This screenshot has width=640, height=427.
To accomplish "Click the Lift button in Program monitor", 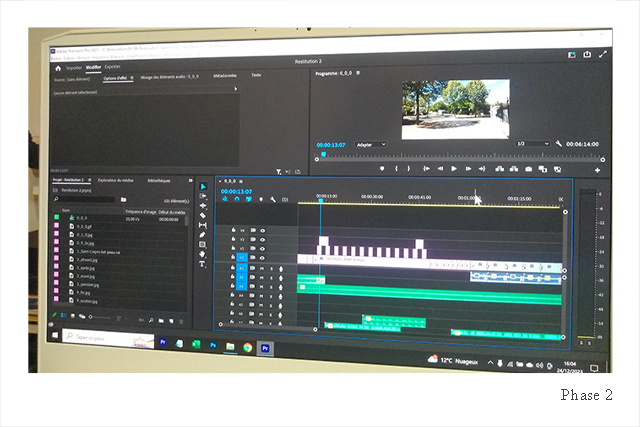I will click(500, 169).
